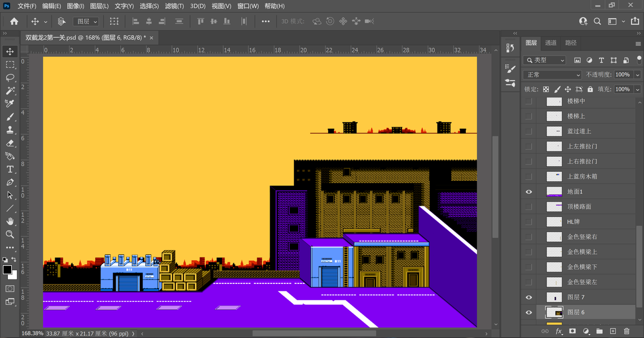Click the more options ellipsis in options bar
This screenshot has height=338, width=644.
(x=266, y=21)
